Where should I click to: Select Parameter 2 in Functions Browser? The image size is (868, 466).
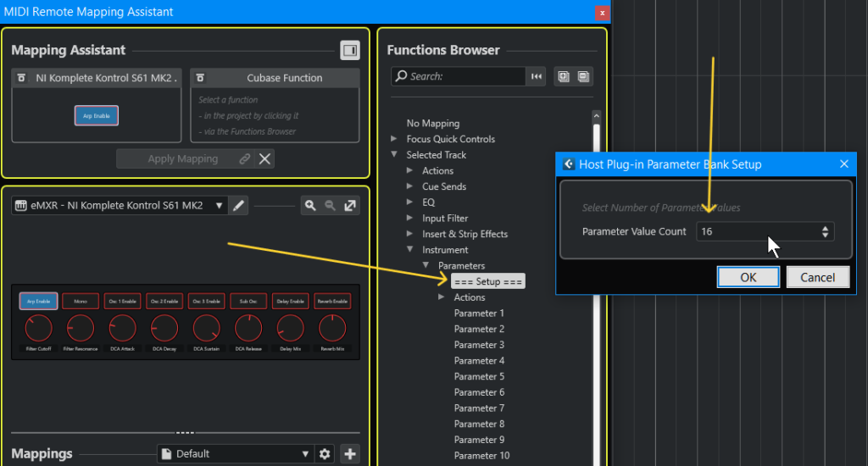[479, 329]
